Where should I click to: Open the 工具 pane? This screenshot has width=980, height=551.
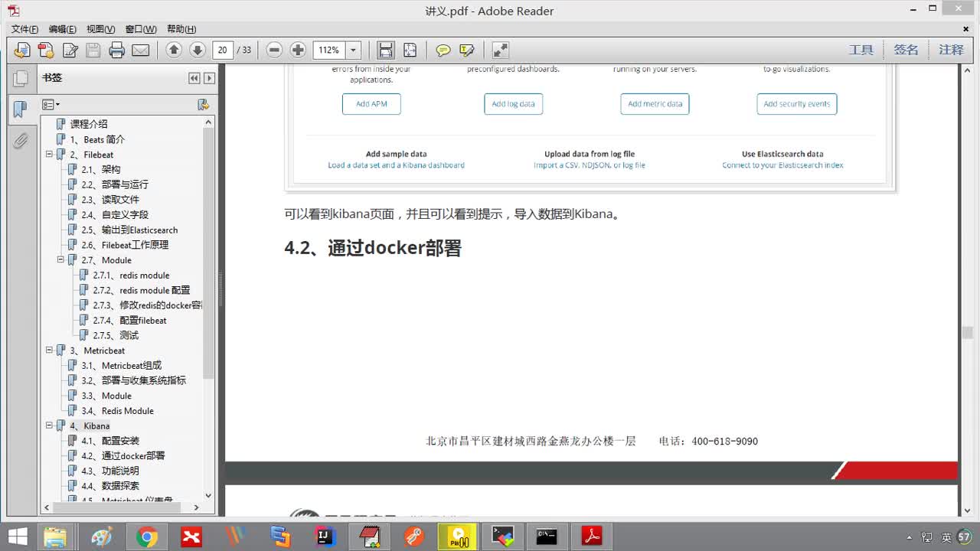click(861, 50)
